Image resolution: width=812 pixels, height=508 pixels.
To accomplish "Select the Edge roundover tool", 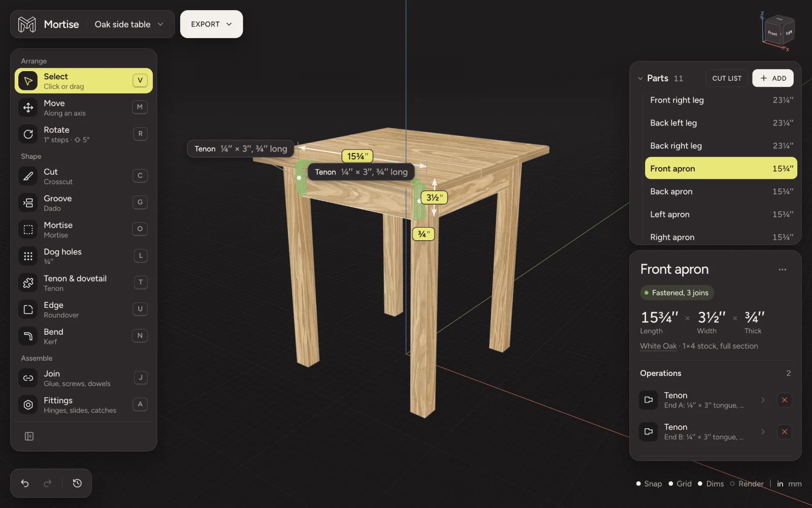I will pyautogui.click(x=84, y=309).
